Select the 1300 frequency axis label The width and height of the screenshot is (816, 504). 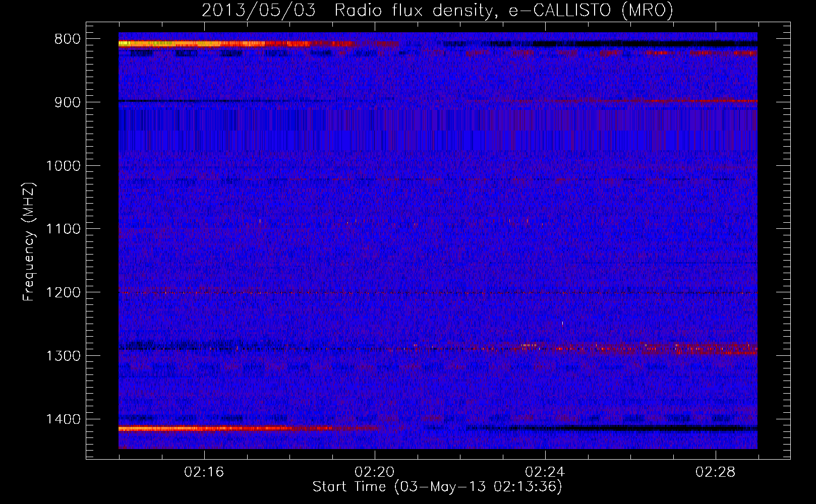click(63, 356)
